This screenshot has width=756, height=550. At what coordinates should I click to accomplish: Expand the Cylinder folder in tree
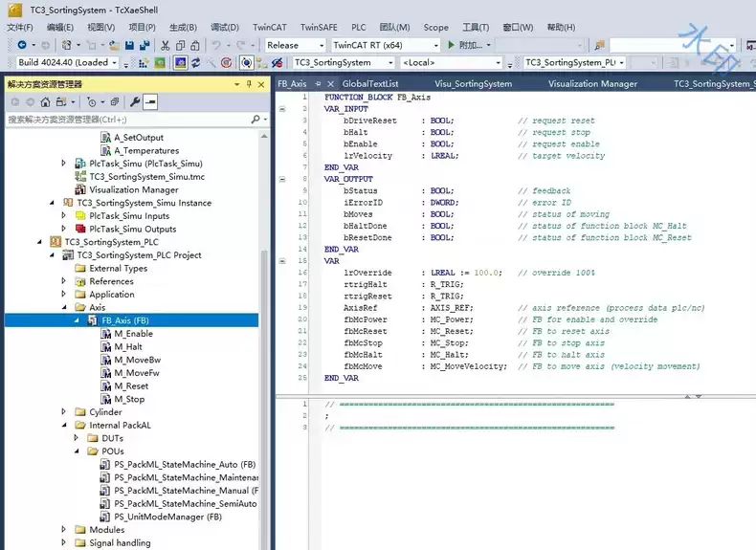point(65,412)
